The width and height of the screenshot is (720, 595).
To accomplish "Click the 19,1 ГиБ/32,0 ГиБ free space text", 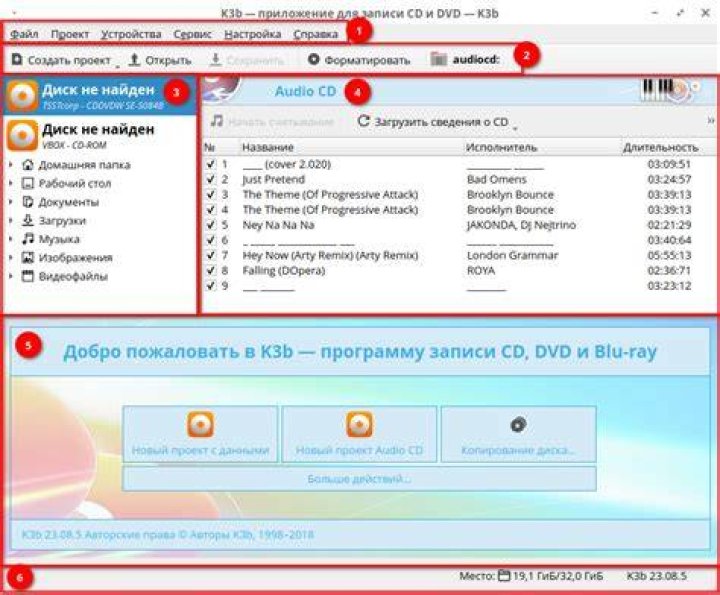I will 557,576.
